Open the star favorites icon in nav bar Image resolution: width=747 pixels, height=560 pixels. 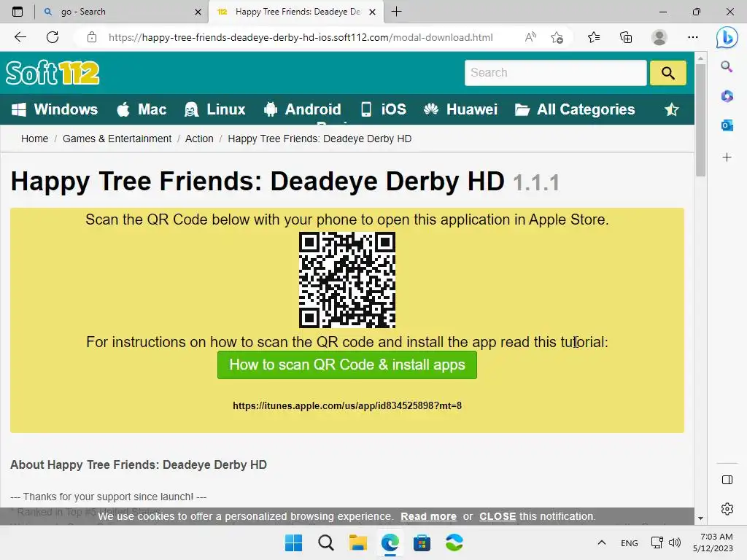pyautogui.click(x=672, y=109)
